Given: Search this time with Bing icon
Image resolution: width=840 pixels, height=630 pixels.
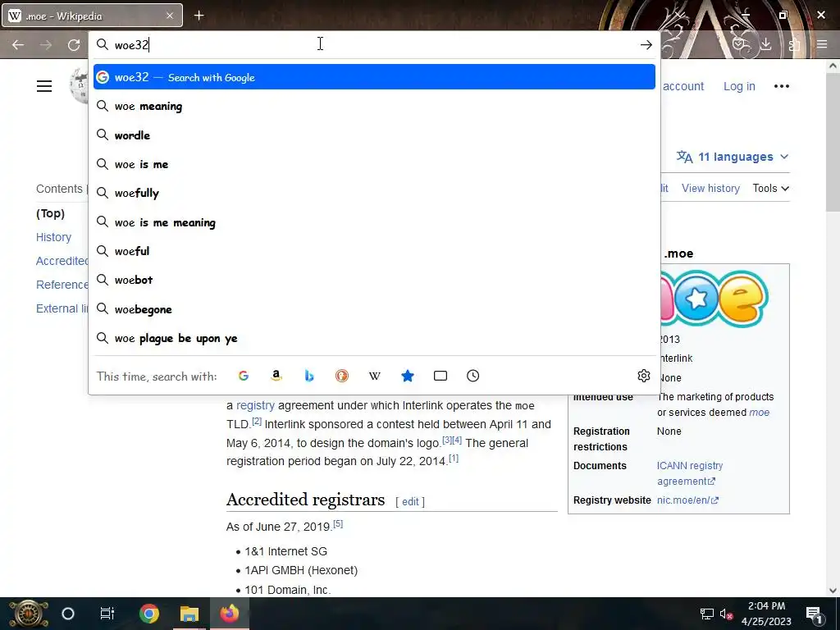Looking at the screenshot, I should point(309,376).
